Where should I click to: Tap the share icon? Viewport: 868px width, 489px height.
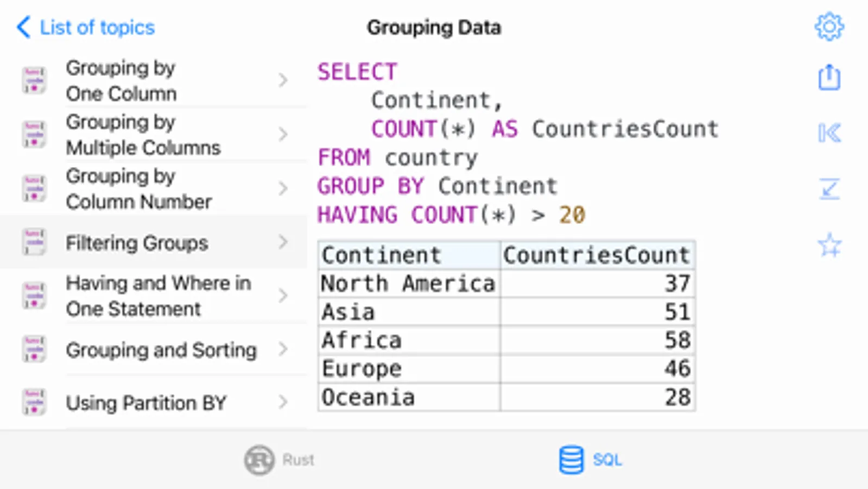click(829, 77)
